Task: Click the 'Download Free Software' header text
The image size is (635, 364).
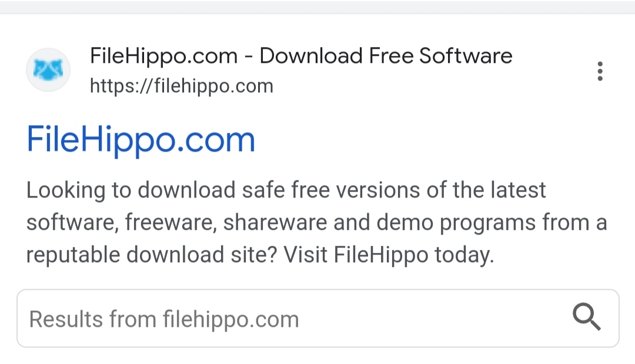Action: (x=386, y=56)
